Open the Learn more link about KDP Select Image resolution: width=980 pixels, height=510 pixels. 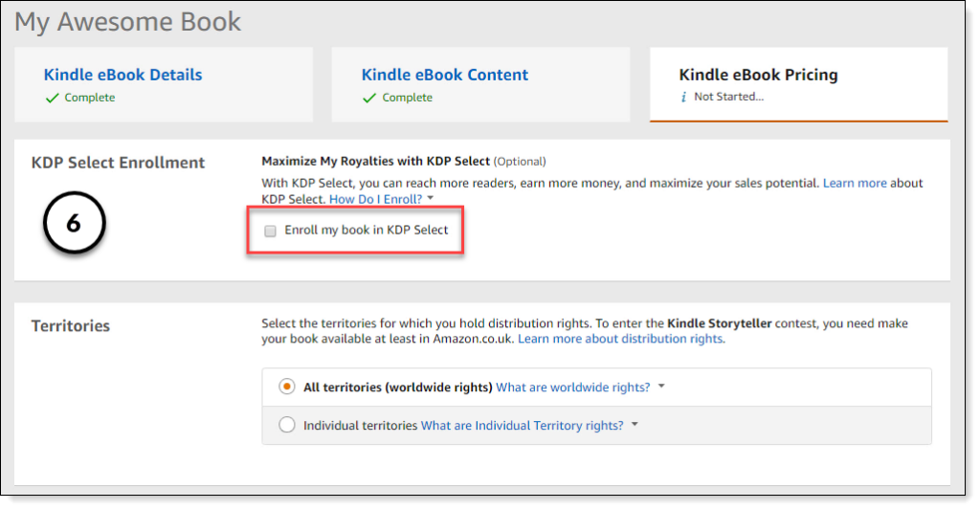[854, 183]
